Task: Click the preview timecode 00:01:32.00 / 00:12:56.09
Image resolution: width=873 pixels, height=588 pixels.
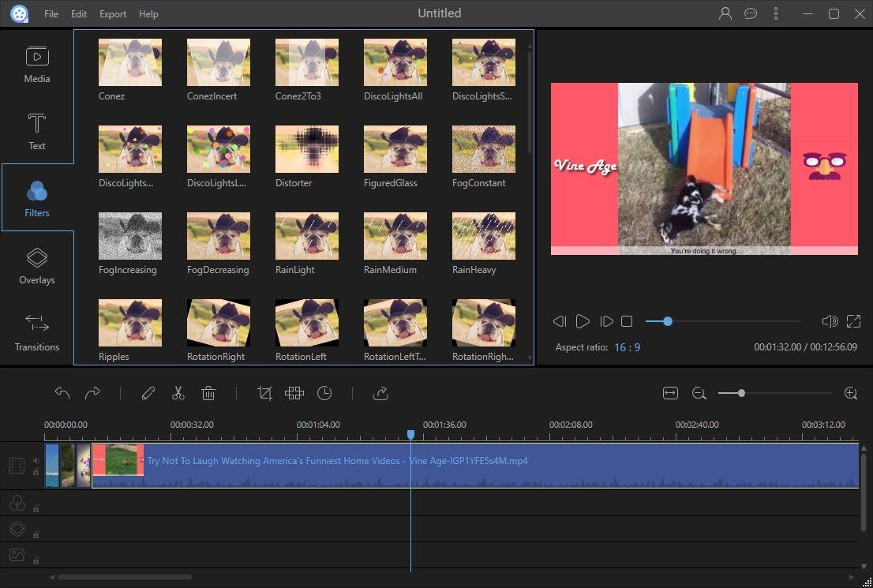Action: pyautogui.click(x=806, y=347)
